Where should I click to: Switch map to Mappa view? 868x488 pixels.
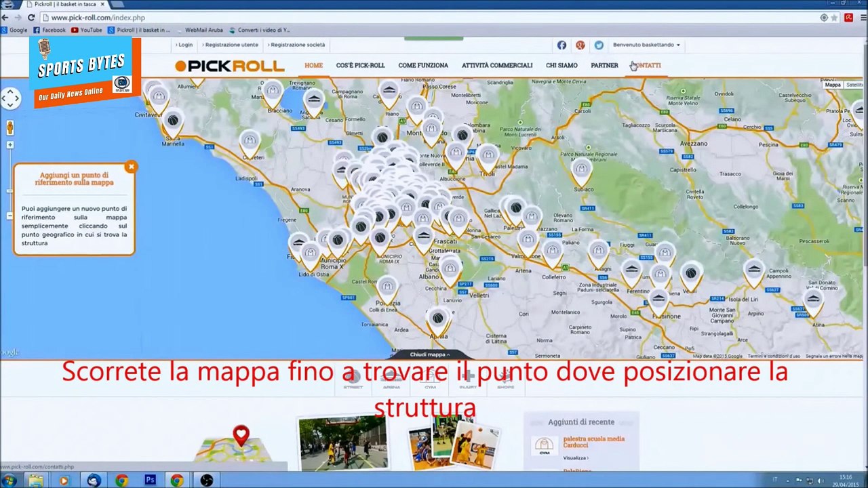(x=833, y=85)
